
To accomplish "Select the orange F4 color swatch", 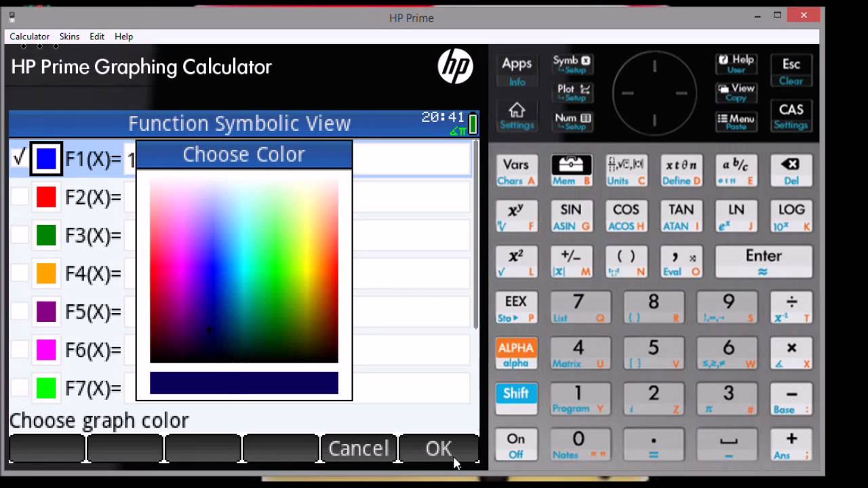I will pyautogui.click(x=46, y=273).
